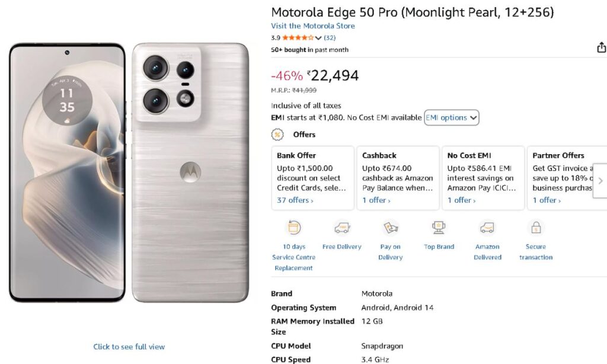Open the Cashback 1 offer link

pyautogui.click(x=376, y=200)
